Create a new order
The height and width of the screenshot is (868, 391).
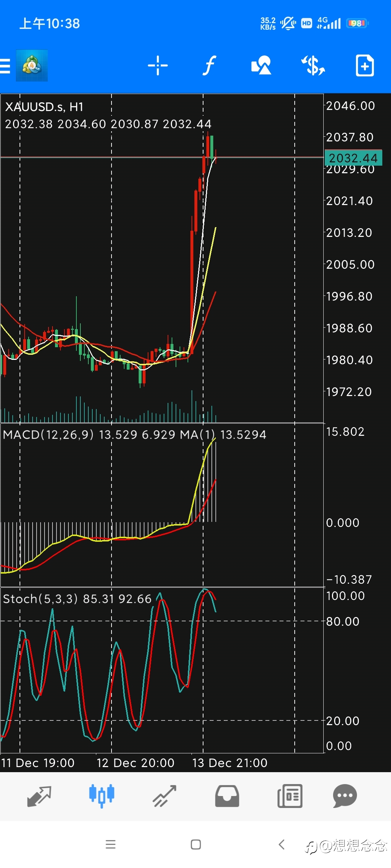[365, 65]
